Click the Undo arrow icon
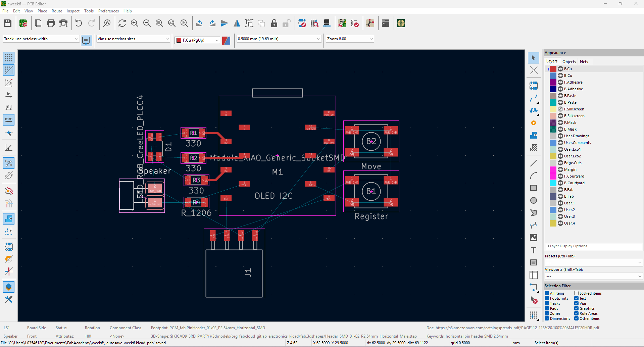644x347 pixels. coord(79,23)
